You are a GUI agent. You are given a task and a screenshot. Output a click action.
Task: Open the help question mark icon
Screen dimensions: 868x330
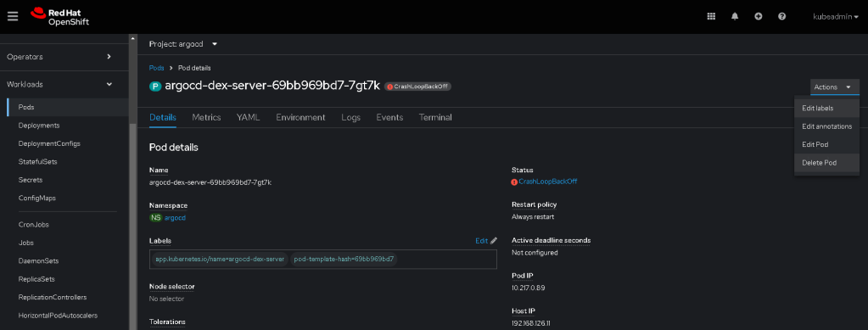(x=781, y=17)
